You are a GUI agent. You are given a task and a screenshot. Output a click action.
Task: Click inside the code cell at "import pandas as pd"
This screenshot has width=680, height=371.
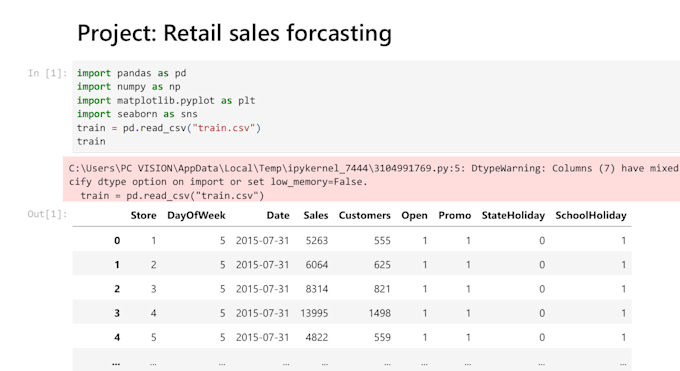click(x=131, y=73)
